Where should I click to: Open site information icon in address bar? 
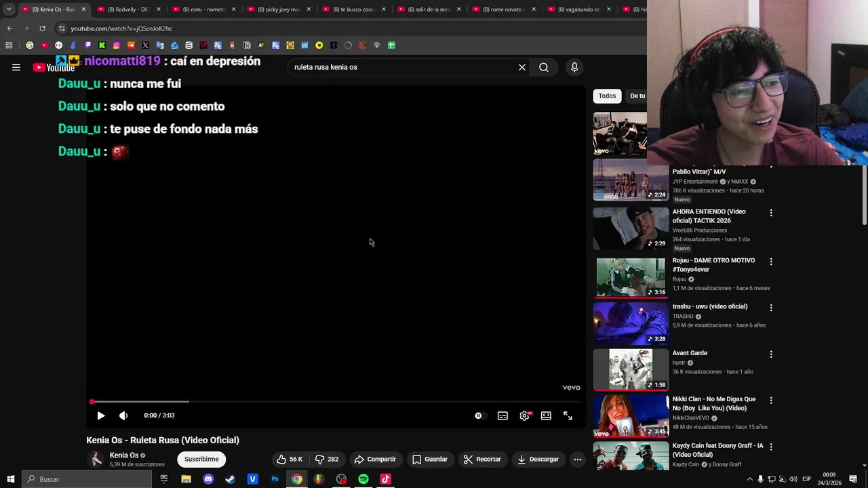point(62,28)
